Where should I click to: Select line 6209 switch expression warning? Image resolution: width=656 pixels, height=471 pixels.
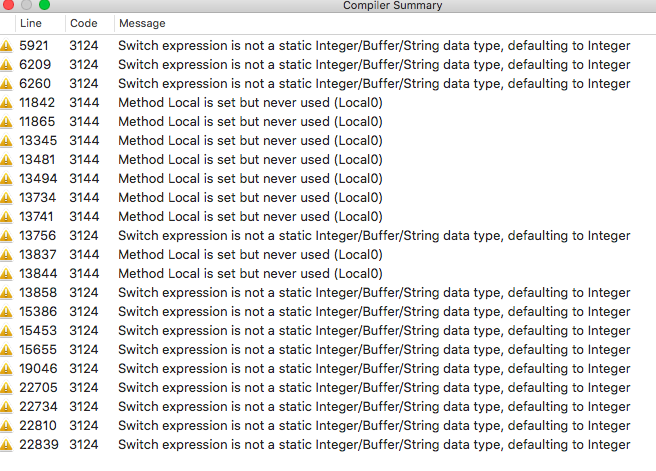[374, 65]
